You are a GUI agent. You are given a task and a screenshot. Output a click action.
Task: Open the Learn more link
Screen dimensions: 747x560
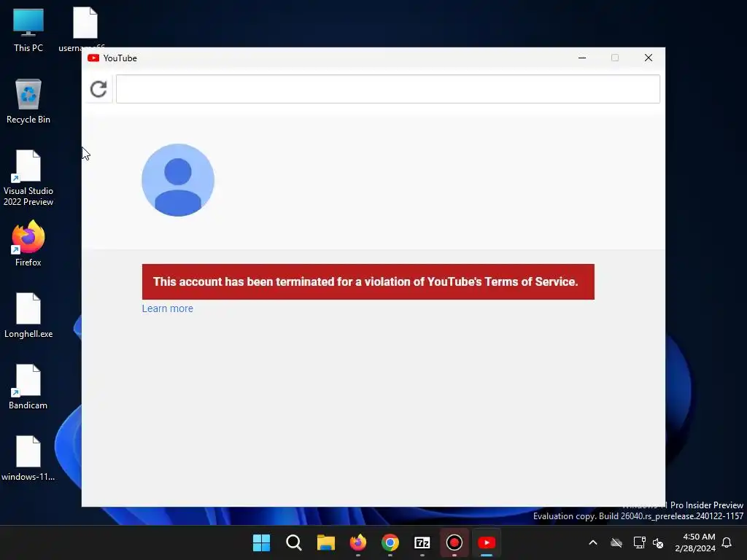(167, 308)
